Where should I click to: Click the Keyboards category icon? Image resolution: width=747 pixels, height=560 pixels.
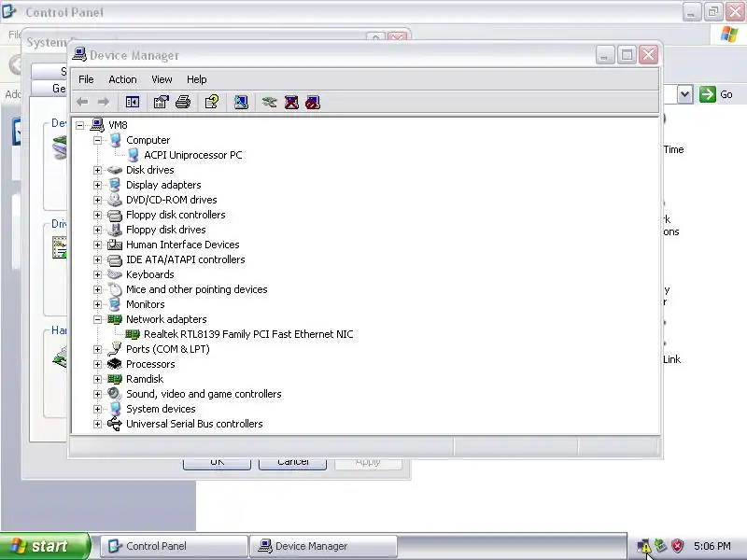pyautogui.click(x=115, y=274)
